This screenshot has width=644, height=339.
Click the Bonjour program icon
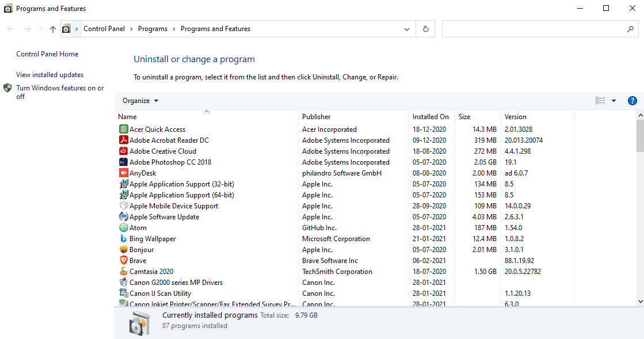pos(123,249)
